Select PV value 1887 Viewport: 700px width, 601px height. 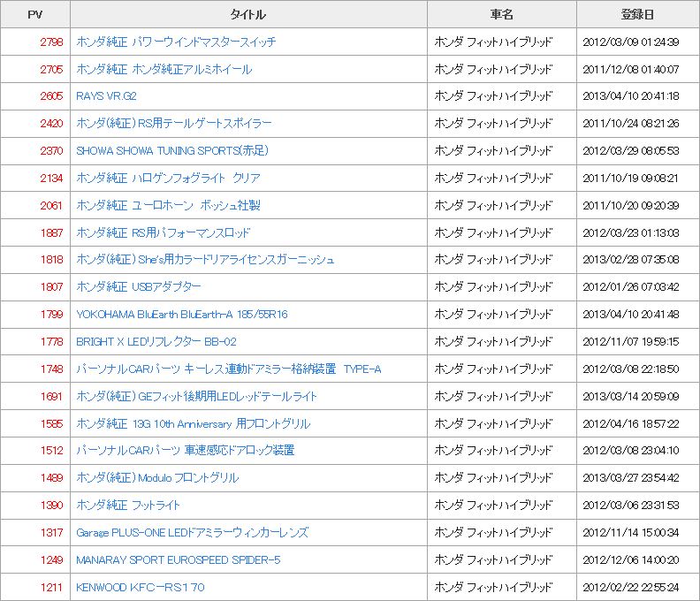coord(51,232)
